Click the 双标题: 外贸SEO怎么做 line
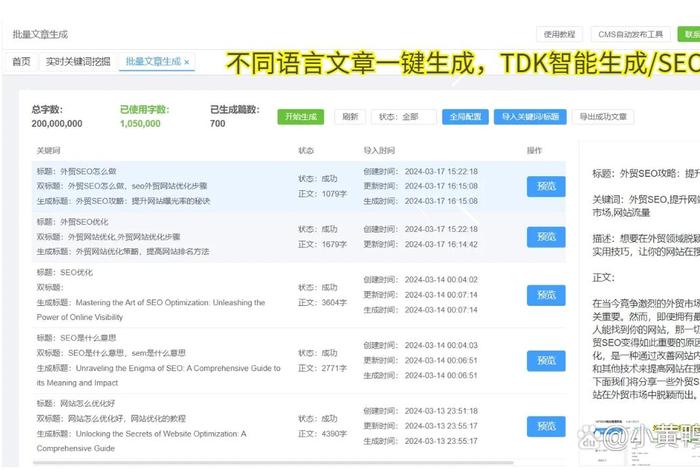 point(122,186)
